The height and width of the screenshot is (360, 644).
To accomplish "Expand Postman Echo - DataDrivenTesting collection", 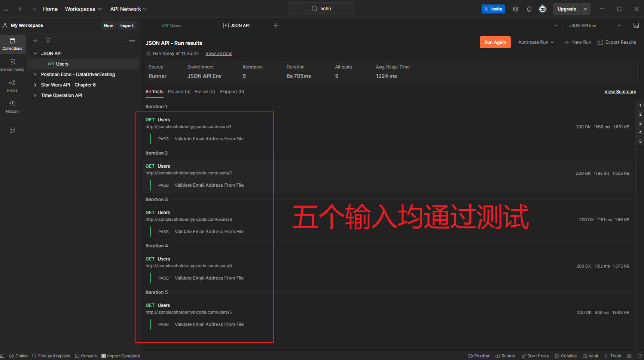I will (x=35, y=74).
